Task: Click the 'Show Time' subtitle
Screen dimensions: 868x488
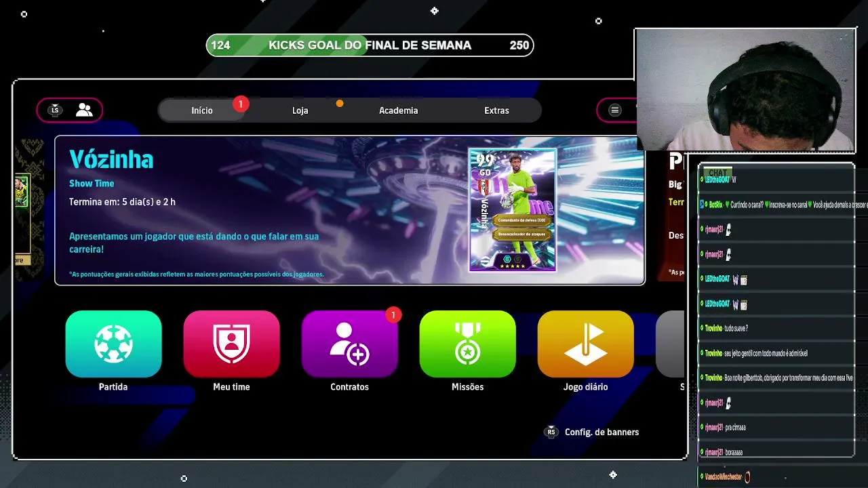Action: pyautogui.click(x=92, y=183)
